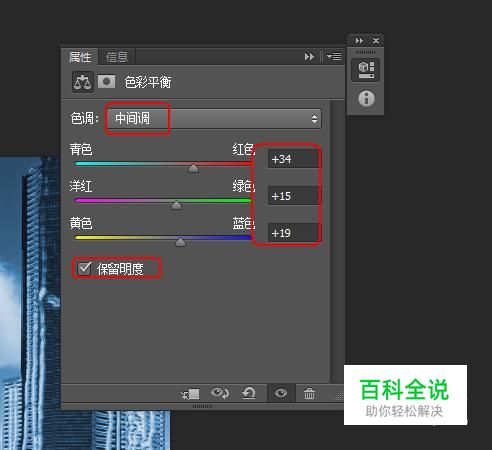
Task: Click the 色彩平衡 title text
Action: pos(148,82)
